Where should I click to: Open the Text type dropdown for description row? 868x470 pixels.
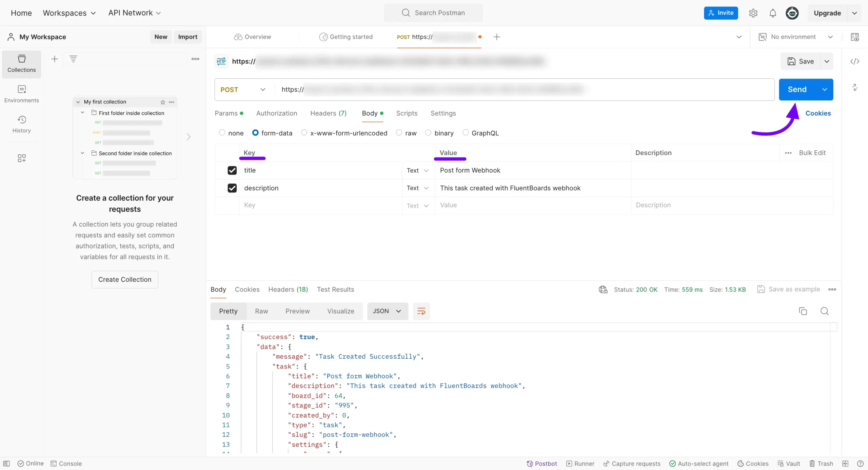pos(418,188)
